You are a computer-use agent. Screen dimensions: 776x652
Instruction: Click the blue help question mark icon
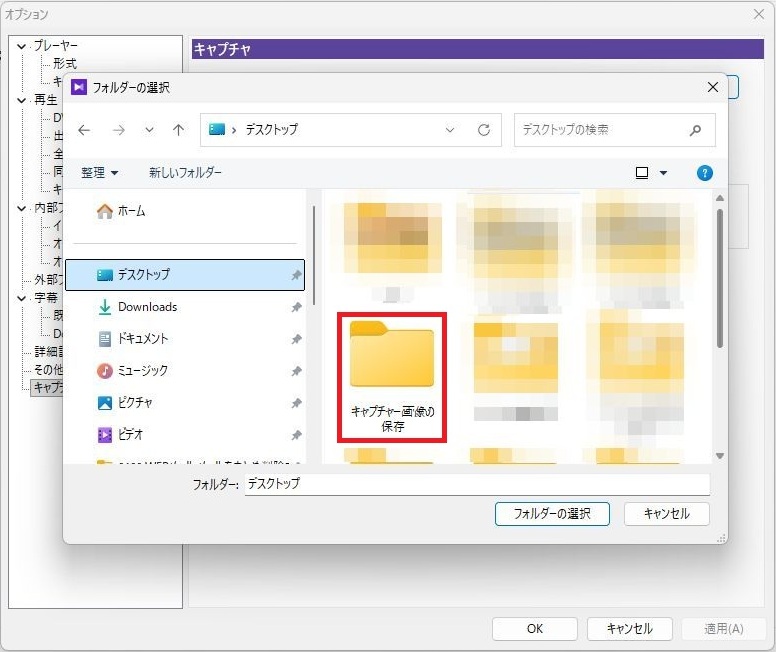pyautogui.click(x=705, y=173)
